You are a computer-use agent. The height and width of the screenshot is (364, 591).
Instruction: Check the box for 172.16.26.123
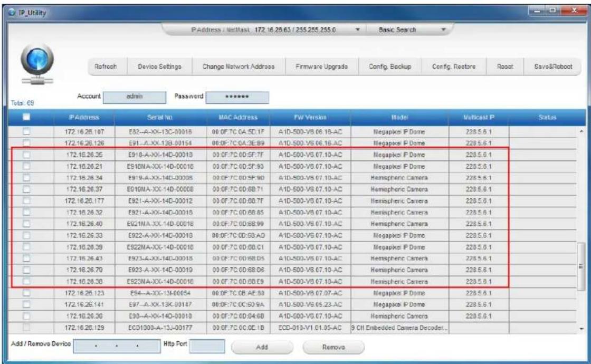pos(26,293)
